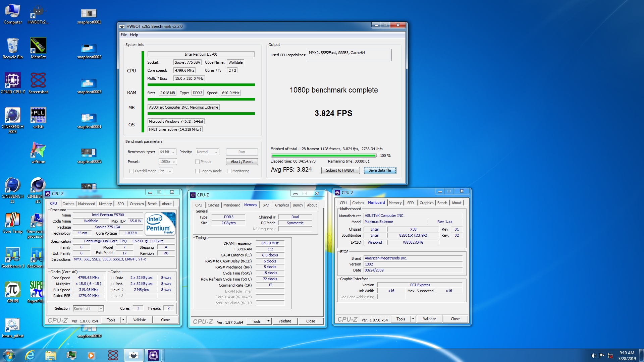This screenshot has width=644, height=362.
Task: Launch CPUID CPU-Z desktop shortcut
Action: tap(13, 83)
